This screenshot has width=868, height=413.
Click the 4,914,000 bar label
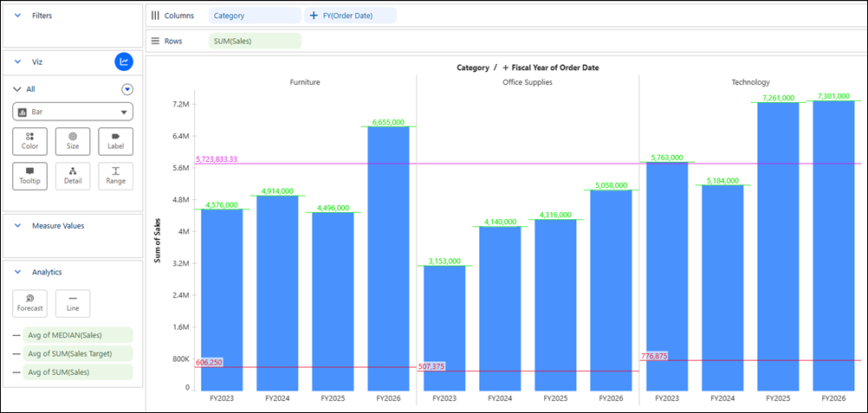[x=277, y=191]
